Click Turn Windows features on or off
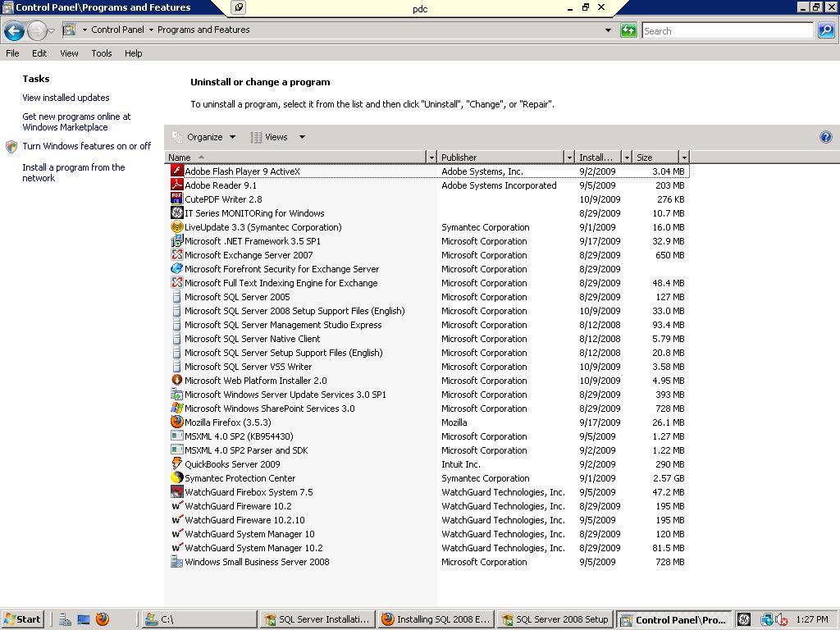 [x=87, y=146]
